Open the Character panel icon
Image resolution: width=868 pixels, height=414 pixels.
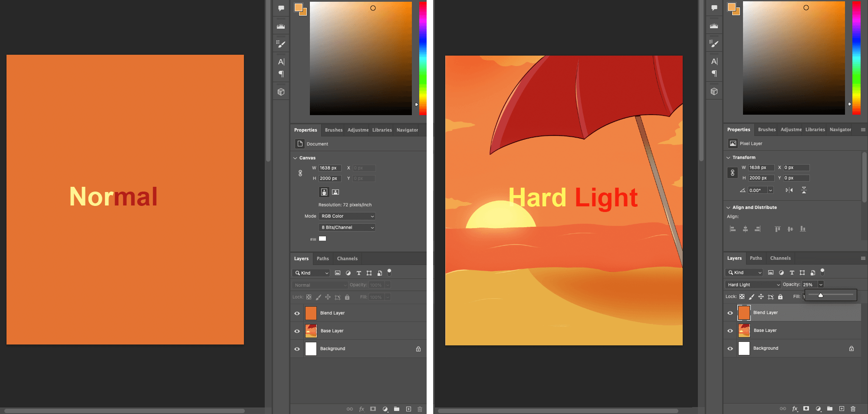pyautogui.click(x=281, y=61)
